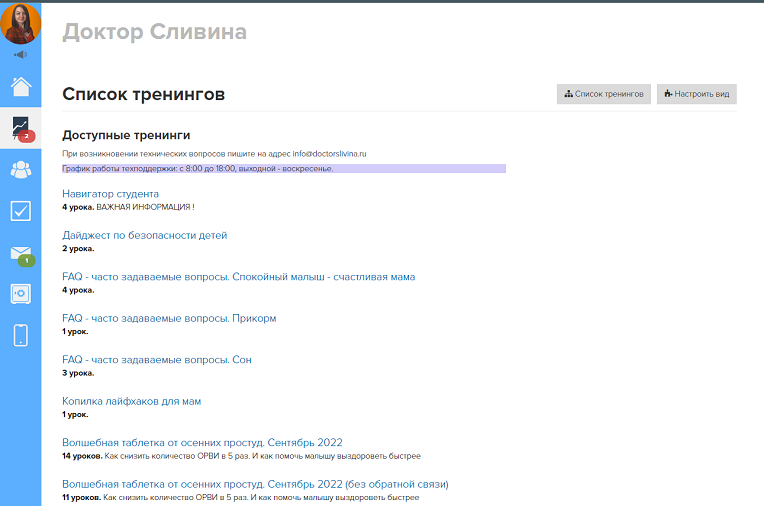Open Волшебная таблетка (без обратной связи) training
Image resolution: width=764 pixels, height=506 pixels.
click(255, 484)
